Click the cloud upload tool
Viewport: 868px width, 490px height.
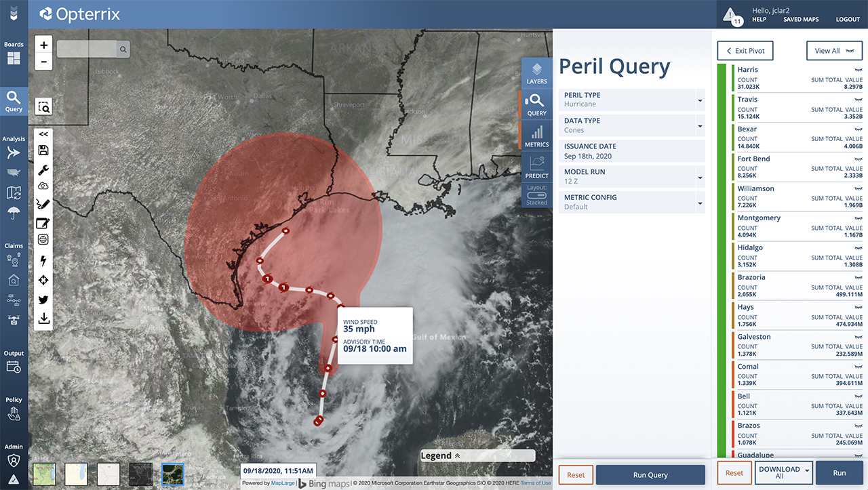click(43, 186)
